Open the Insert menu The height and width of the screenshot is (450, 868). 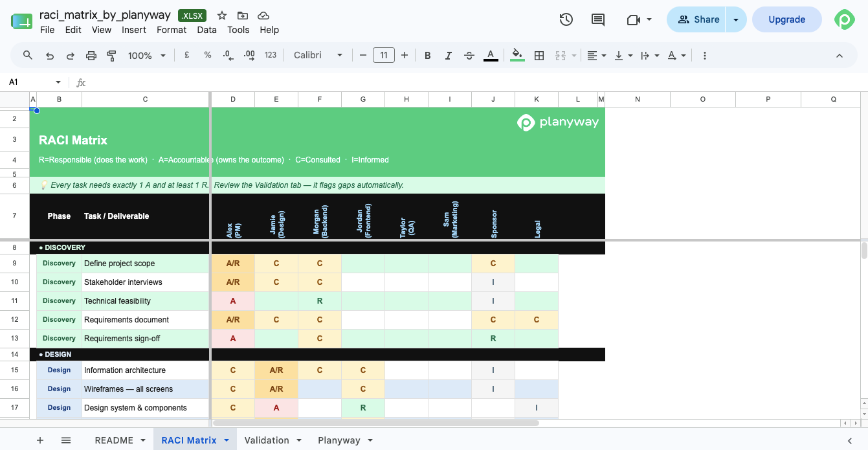pyautogui.click(x=134, y=30)
